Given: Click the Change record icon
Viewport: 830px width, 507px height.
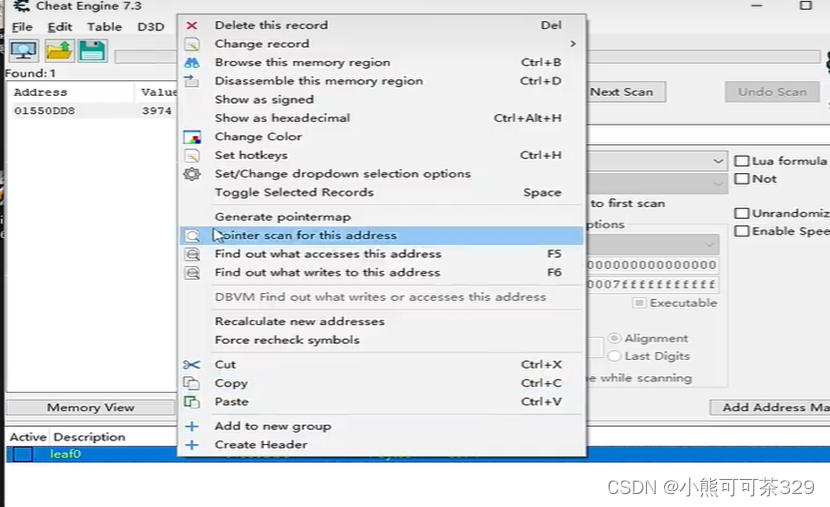Looking at the screenshot, I should (192, 44).
